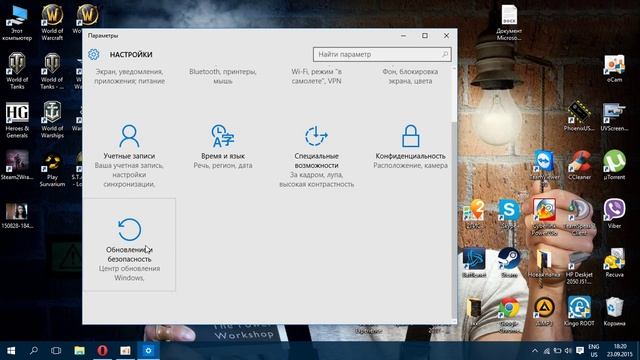Select the PhoenixUS... desktop shortcut
This screenshot has width=640, height=360.
(579, 116)
